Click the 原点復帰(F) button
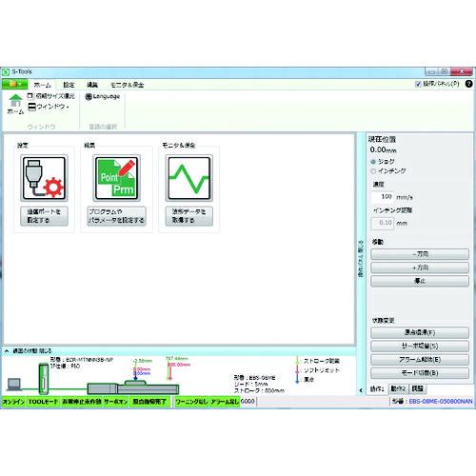The image size is (476, 476). pyautogui.click(x=420, y=332)
